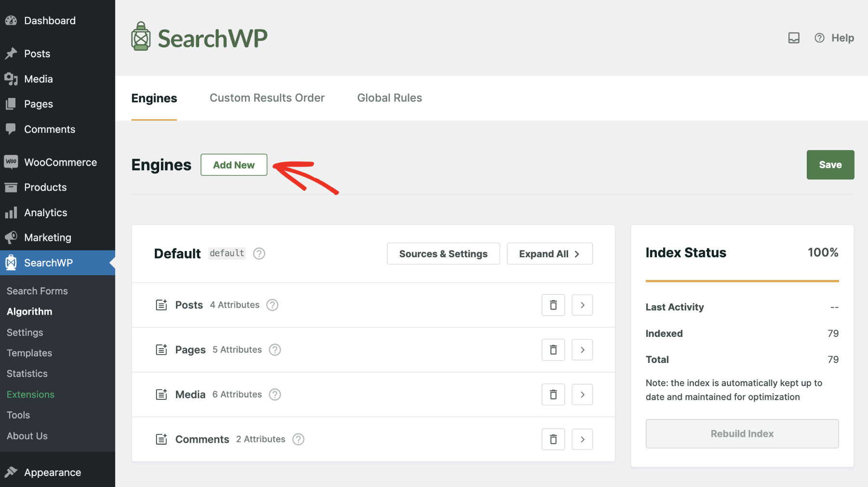The height and width of the screenshot is (487, 868).
Task: Click the Help question mark icon
Action: tap(819, 38)
